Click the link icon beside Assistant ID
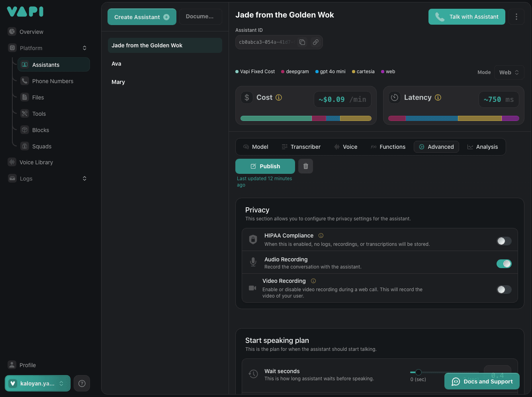This screenshot has height=397, width=532. pyautogui.click(x=315, y=42)
